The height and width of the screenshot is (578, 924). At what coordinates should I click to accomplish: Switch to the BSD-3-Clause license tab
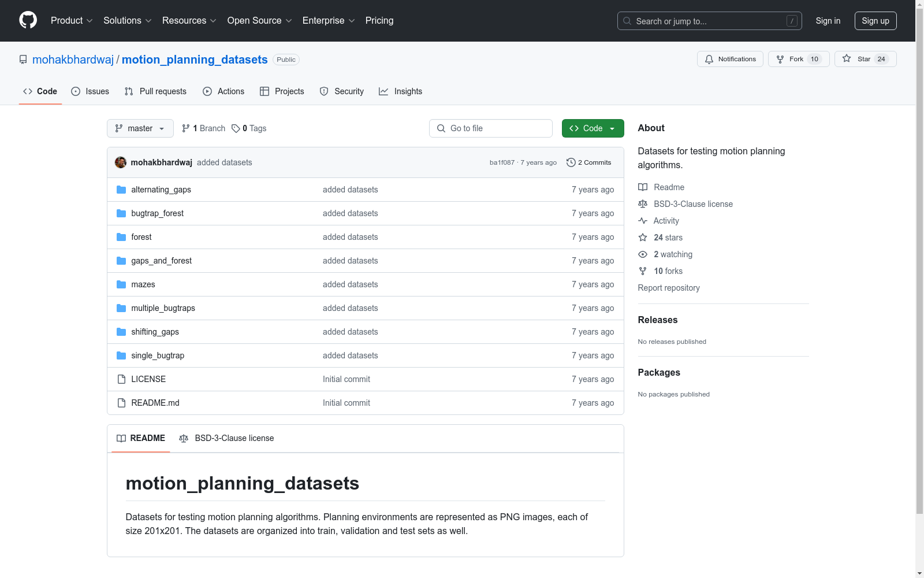[x=226, y=438]
